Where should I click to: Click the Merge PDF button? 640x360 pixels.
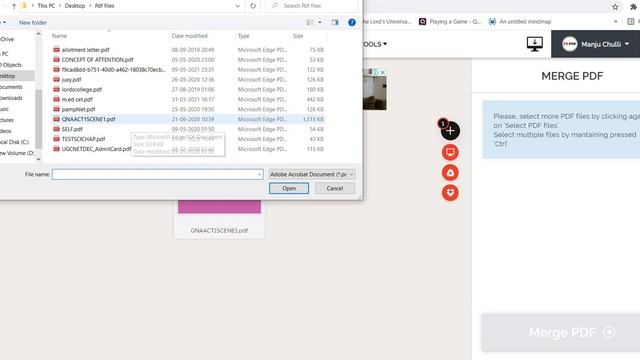pos(561,332)
